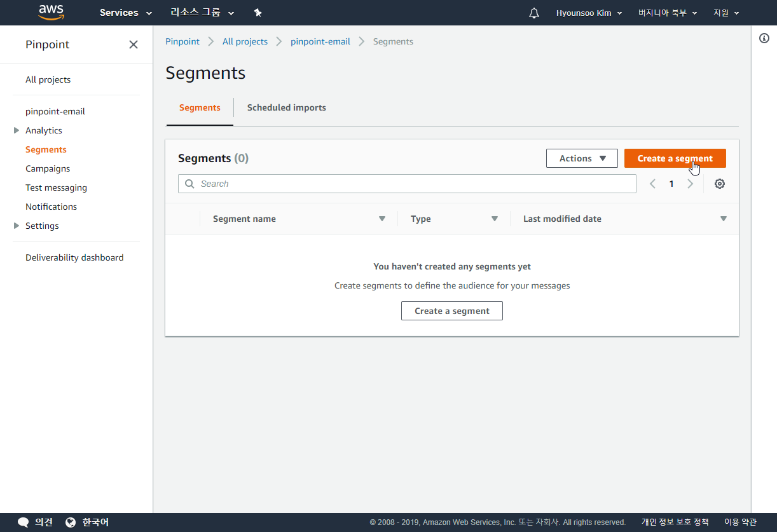Open All projects in sidebar
The width and height of the screenshot is (777, 532).
(48, 79)
